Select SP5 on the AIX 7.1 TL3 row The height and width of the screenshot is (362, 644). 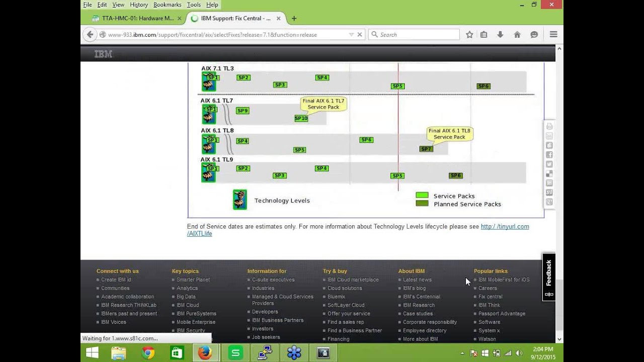[x=397, y=86]
